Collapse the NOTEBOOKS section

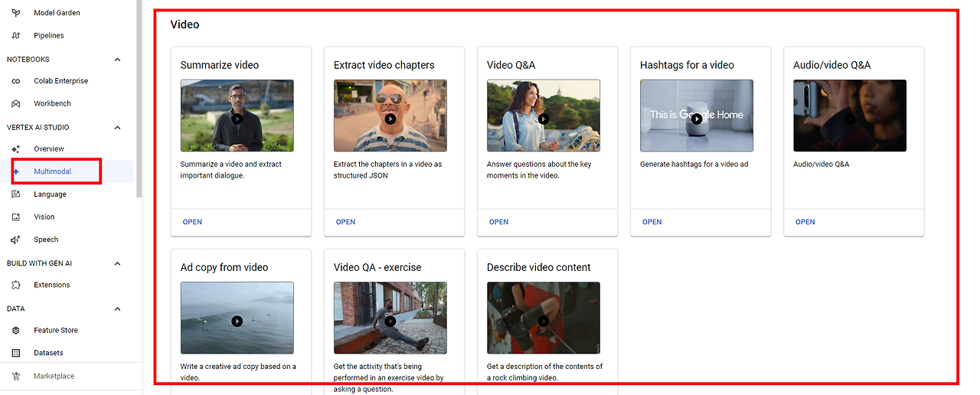tap(117, 60)
